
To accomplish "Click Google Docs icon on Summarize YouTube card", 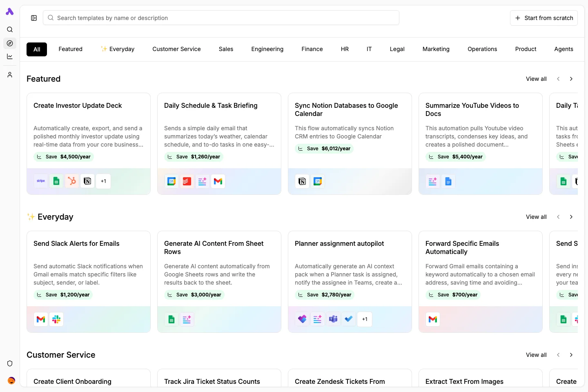I will pos(448,181).
